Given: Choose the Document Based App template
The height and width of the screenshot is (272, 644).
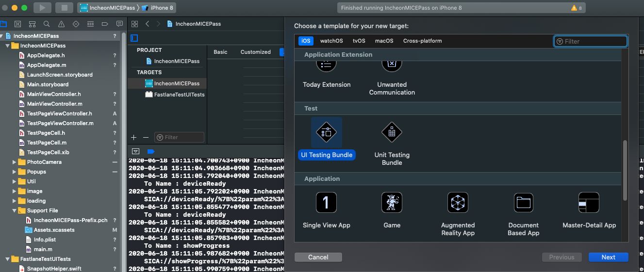Looking at the screenshot, I should click(524, 214).
